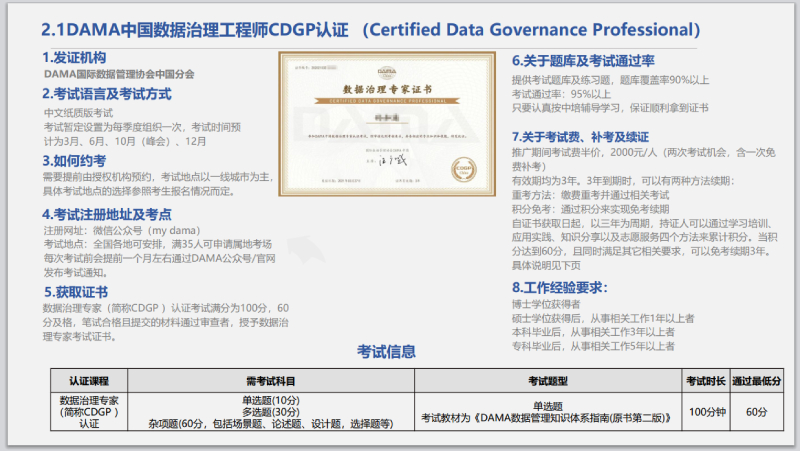
Task: Click the line '只要认真按中培辅导学习，保证顺利拿到证书'
Action: [x=610, y=108]
